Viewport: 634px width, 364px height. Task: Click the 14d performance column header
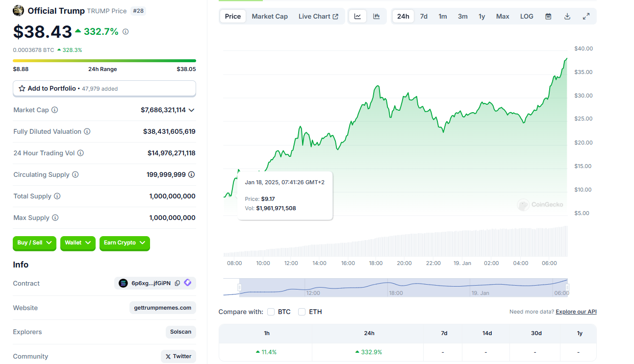click(487, 333)
